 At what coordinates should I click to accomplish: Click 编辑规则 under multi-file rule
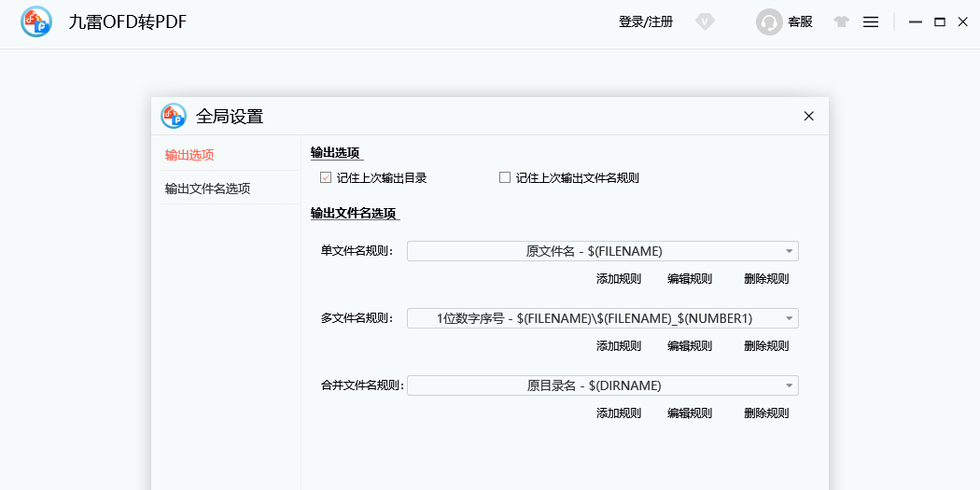coord(690,346)
